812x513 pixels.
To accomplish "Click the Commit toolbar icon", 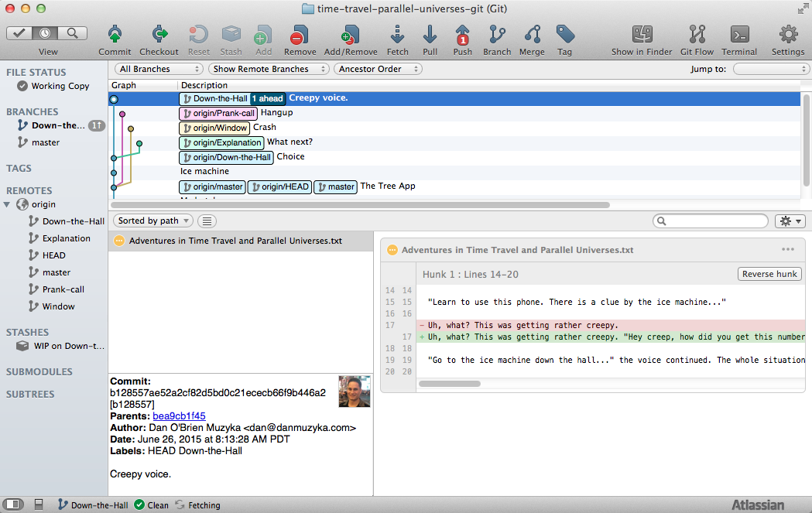I will click(x=115, y=35).
